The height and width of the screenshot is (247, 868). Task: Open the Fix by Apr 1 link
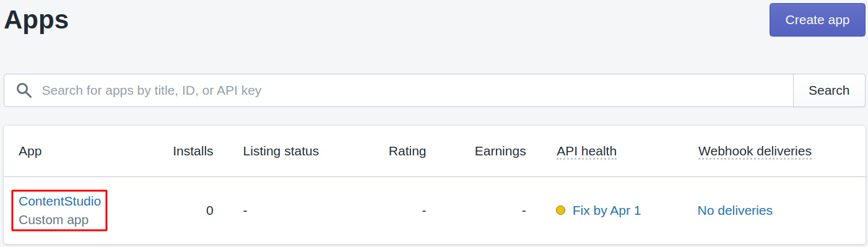point(607,210)
